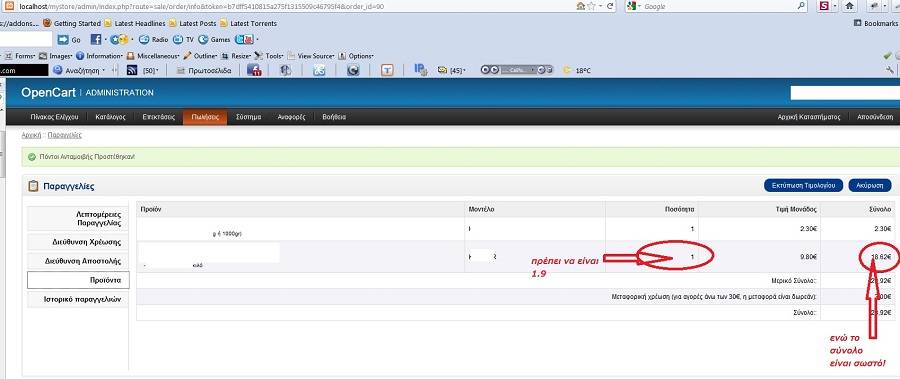Open the Google search engine selector dropdown
The height and width of the screenshot is (379, 900).
point(633,6)
